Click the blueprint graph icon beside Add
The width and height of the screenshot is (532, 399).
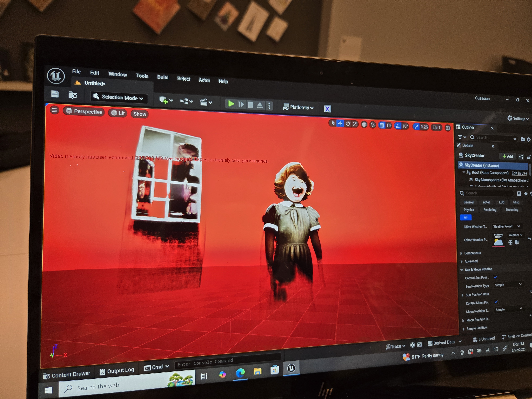pyautogui.click(x=521, y=157)
